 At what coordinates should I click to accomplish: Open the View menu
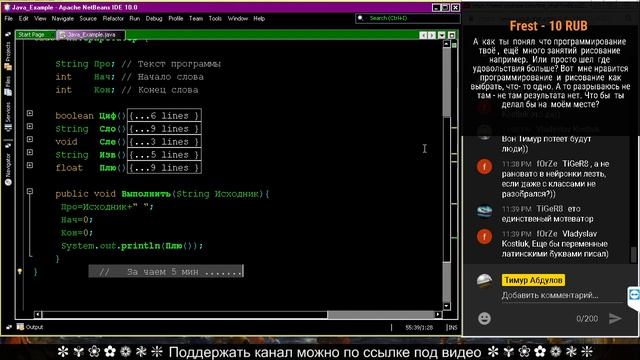tap(40, 18)
